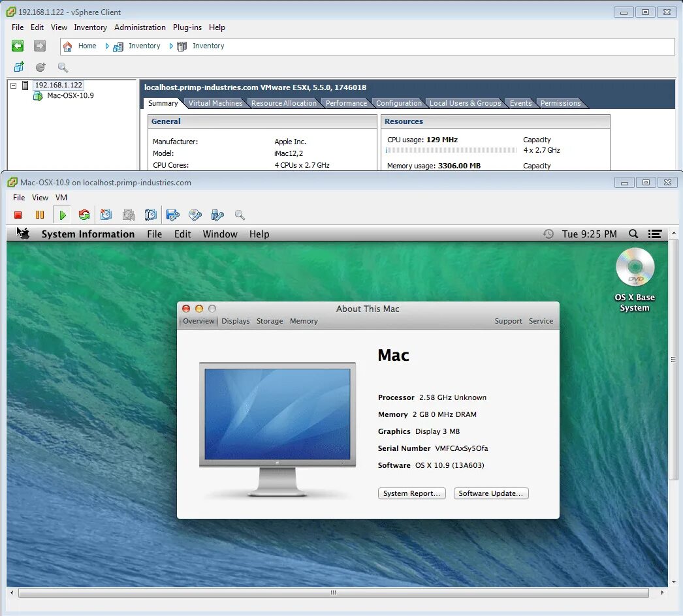The height and width of the screenshot is (616, 683).
Task: Click the green back navigation arrow
Action: coord(18,46)
